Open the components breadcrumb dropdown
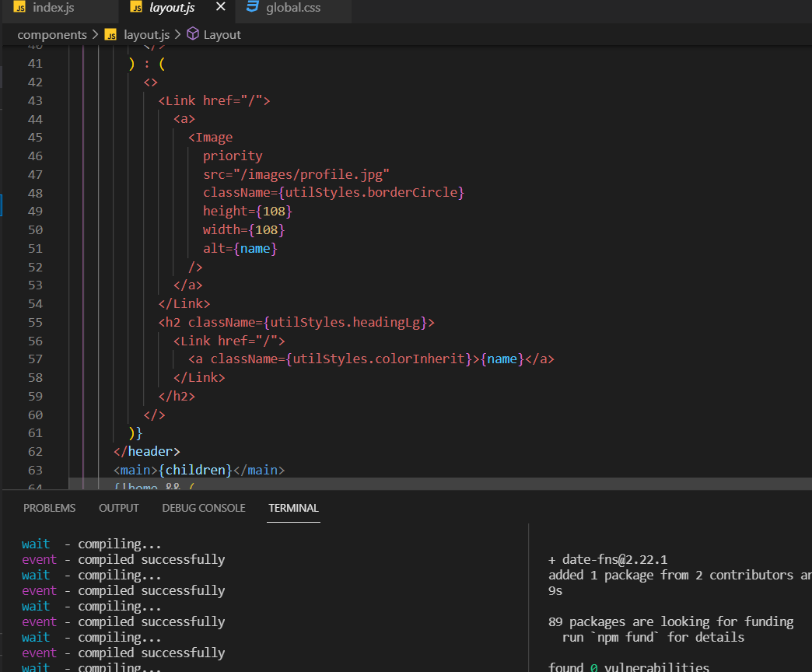Viewport: 812px width, 672px height. 52,34
